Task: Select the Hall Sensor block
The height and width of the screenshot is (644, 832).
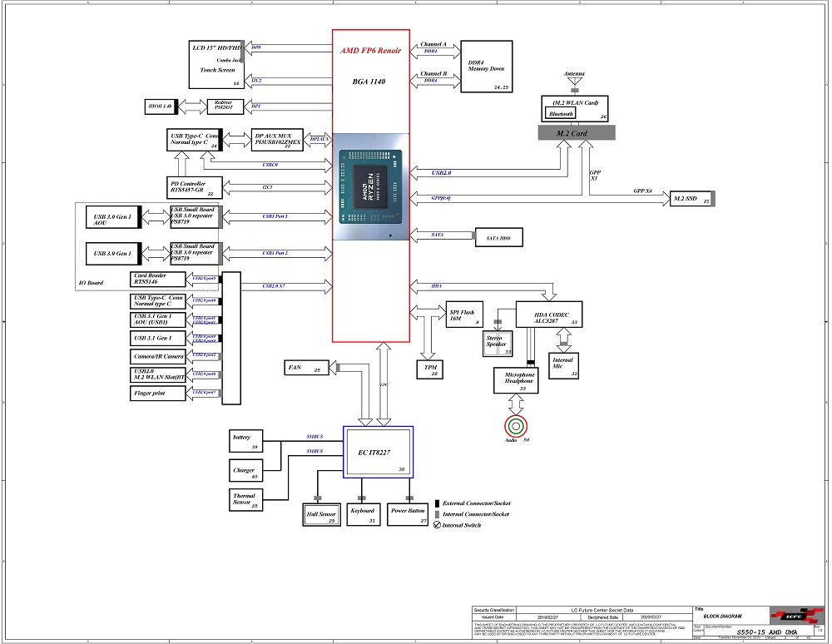Action: 321,515
